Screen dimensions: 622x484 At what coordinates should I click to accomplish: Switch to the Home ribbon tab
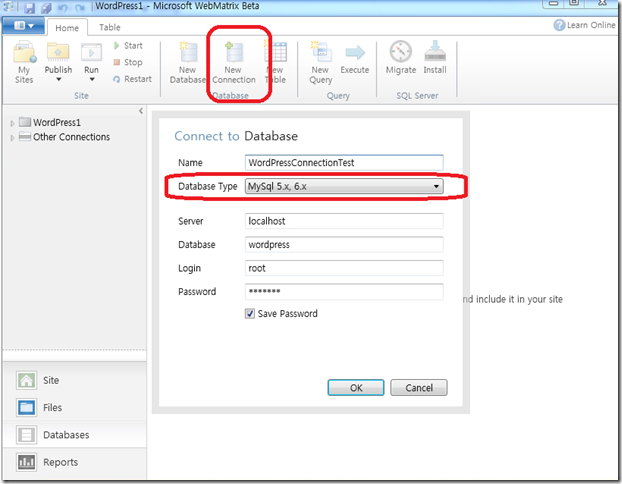click(x=67, y=28)
